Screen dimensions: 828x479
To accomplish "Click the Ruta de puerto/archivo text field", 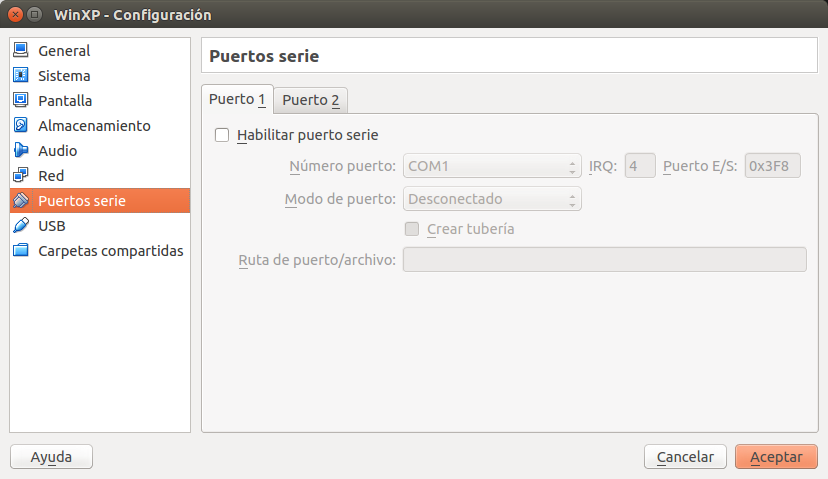I will pos(604,260).
